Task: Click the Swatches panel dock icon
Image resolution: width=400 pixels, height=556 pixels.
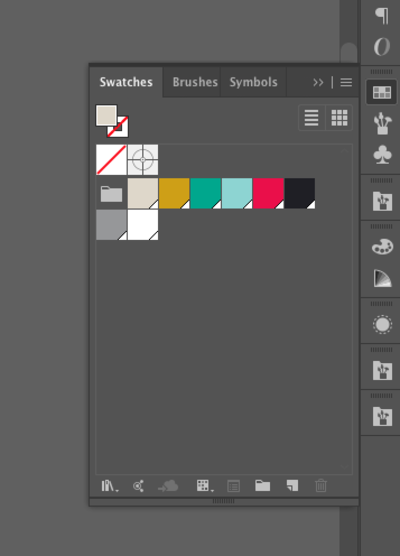Action: [x=382, y=92]
